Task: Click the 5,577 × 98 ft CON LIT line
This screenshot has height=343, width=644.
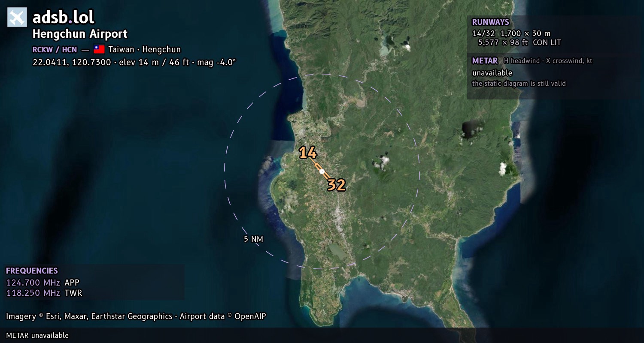Action: click(x=519, y=42)
